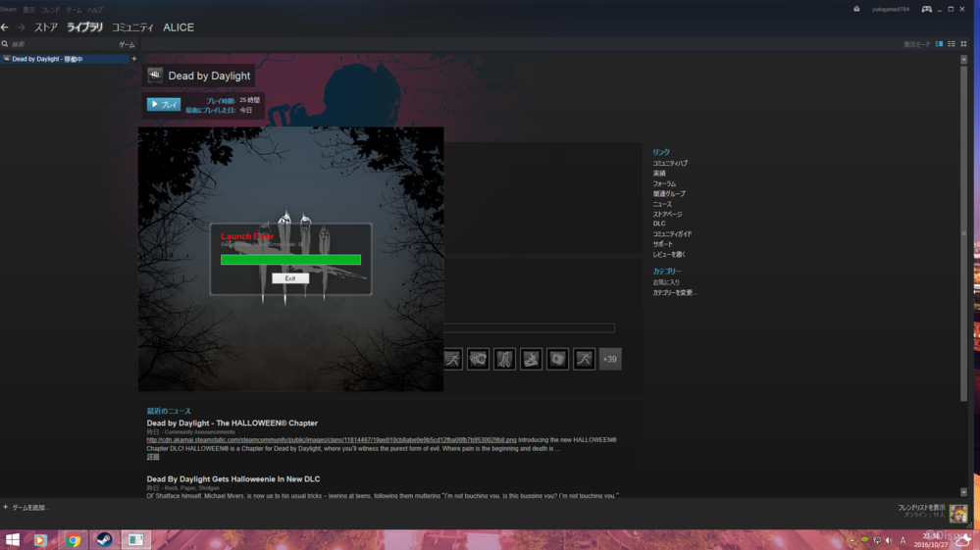This screenshot has width=980, height=550.
Task: Open the ストア tab
Action: click(46, 27)
